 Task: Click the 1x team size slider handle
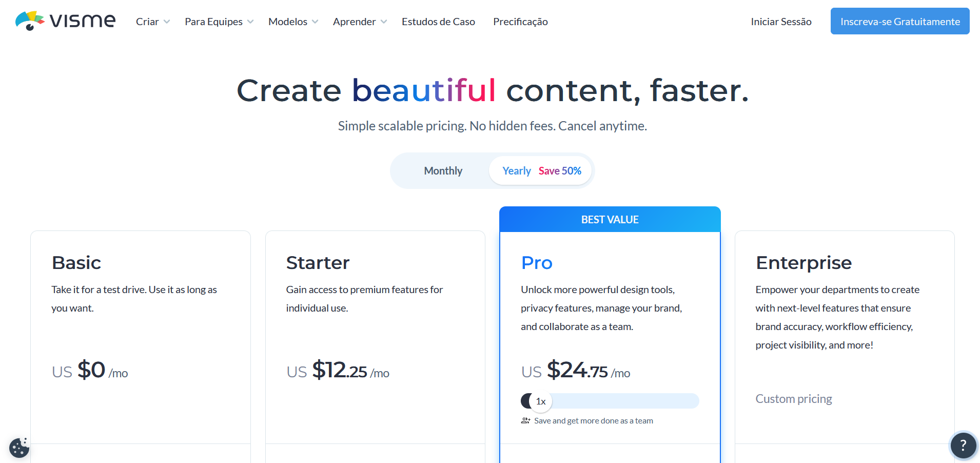coord(541,401)
